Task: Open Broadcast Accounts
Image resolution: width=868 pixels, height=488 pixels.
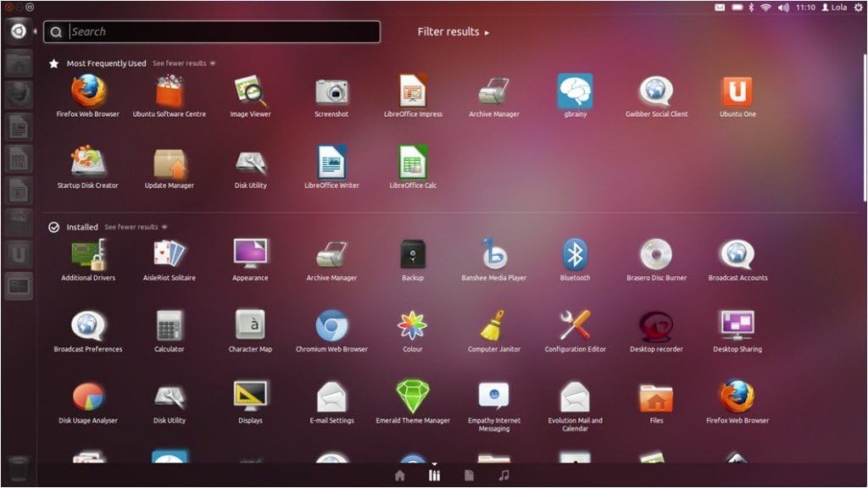Action: (x=737, y=254)
